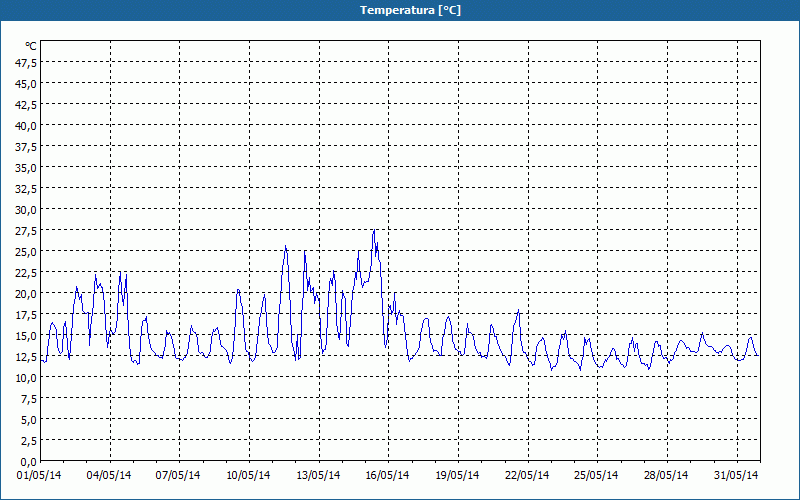800x500 pixels.
Task: Click the 19/05/14 date label
Action: pyautogui.click(x=458, y=476)
